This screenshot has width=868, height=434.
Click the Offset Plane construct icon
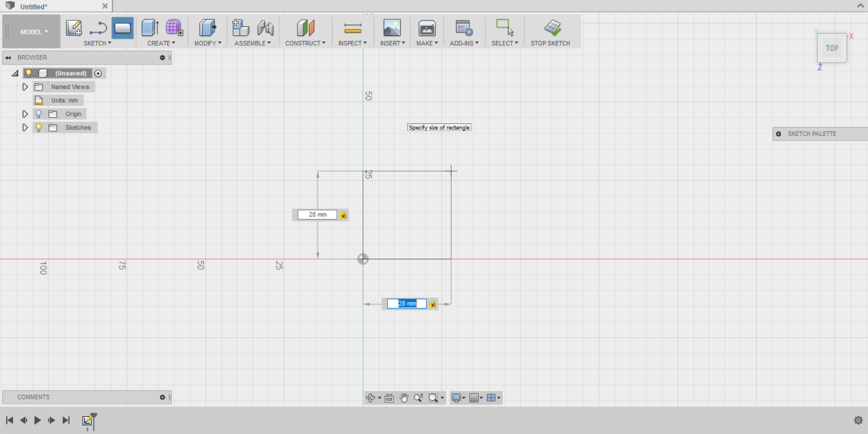coord(306,28)
